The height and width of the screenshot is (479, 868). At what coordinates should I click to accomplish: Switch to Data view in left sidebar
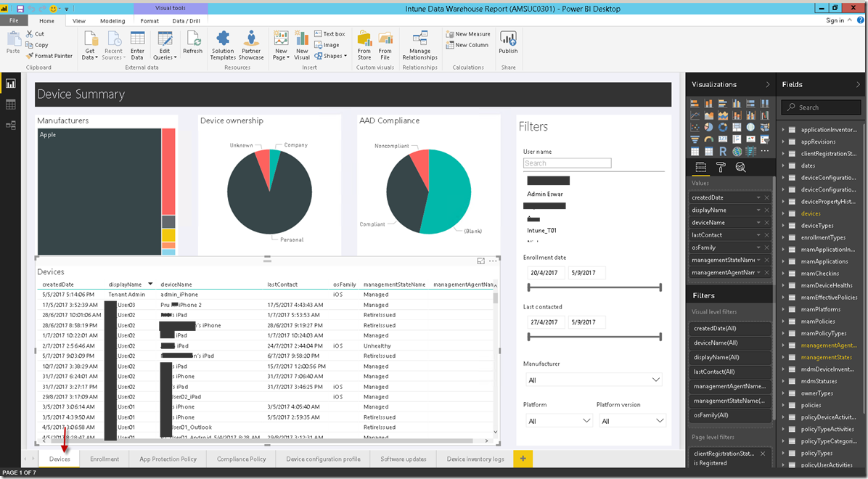[10, 105]
